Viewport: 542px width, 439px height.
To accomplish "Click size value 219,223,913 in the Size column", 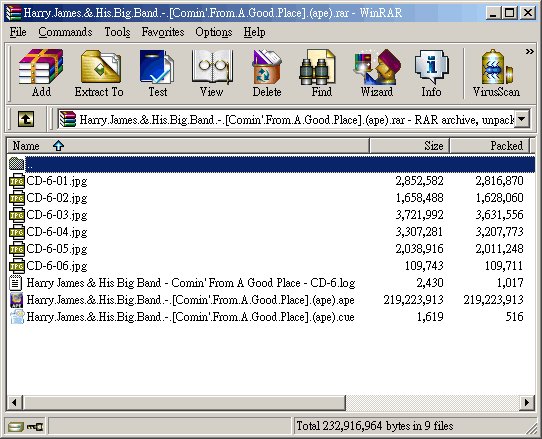I will tap(413, 300).
